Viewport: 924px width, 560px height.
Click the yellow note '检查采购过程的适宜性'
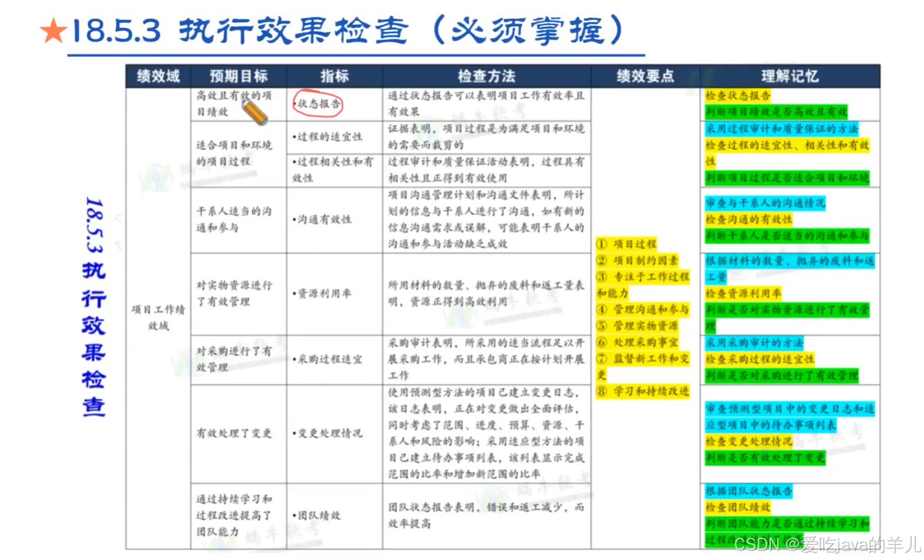pos(760,360)
